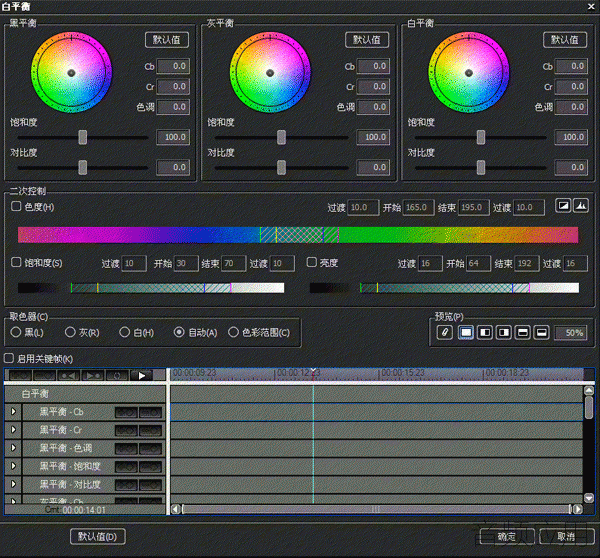Click the 黑平衡 color wheel center point
The width and height of the screenshot is (600, 558).
coord(71,73)
